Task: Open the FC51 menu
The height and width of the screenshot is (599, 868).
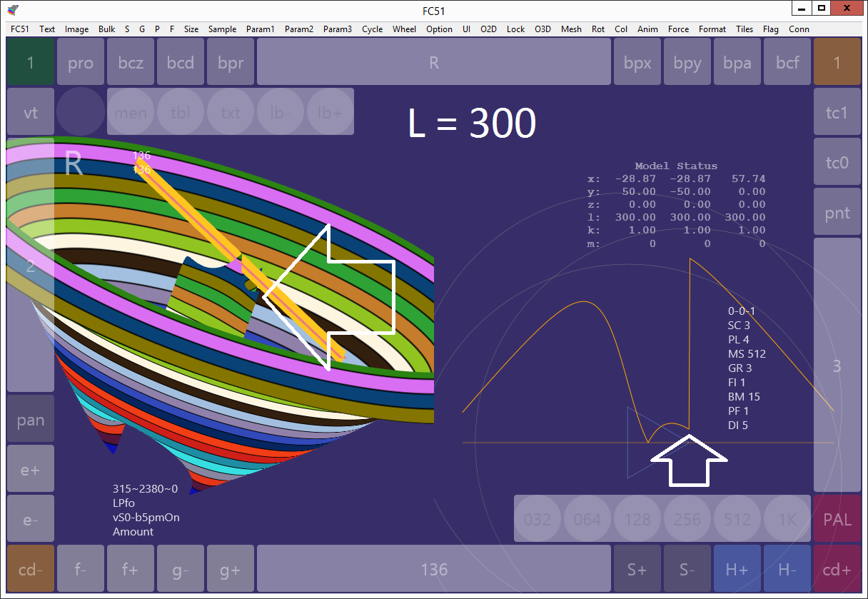Action: click(20, 29)
